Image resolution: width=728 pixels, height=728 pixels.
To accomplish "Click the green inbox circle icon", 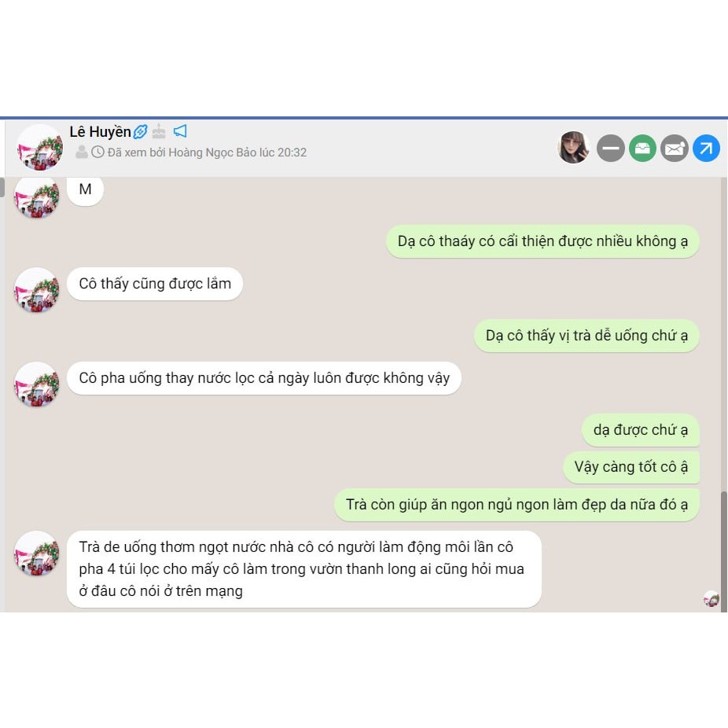I will [x=642, y=148].
